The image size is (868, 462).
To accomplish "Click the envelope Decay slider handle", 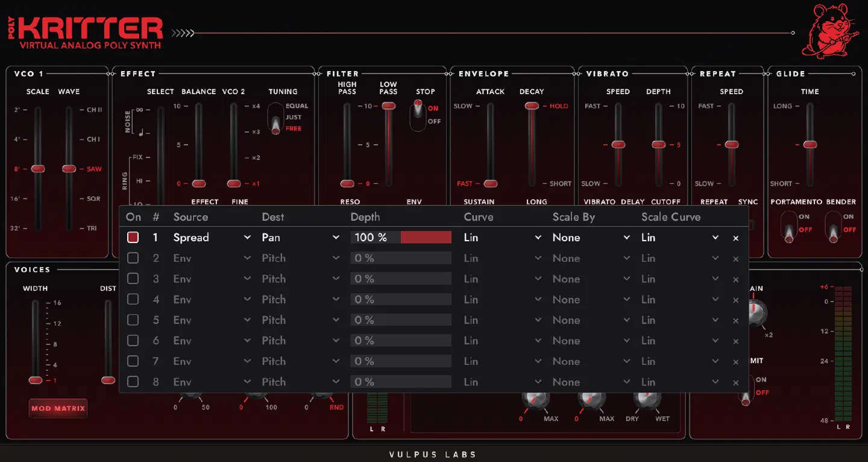I will pos(532,106).
